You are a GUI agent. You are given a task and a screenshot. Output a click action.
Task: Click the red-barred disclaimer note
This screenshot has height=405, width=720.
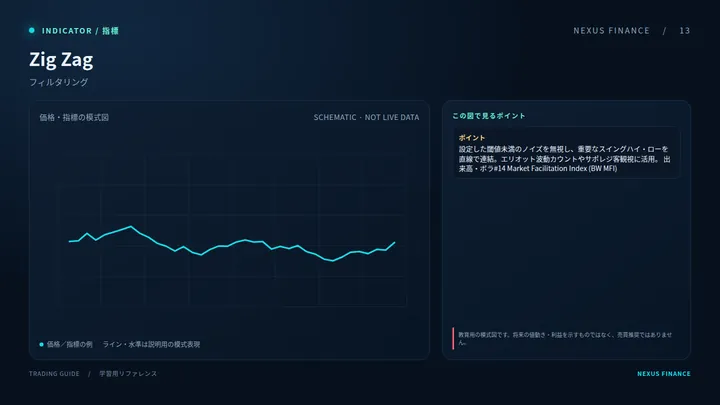[562, 338]
